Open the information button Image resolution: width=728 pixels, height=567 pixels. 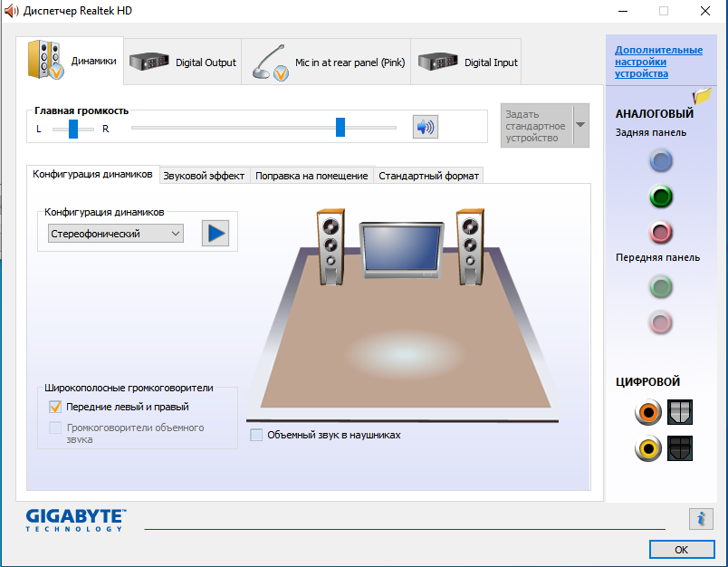coord(701,518)
